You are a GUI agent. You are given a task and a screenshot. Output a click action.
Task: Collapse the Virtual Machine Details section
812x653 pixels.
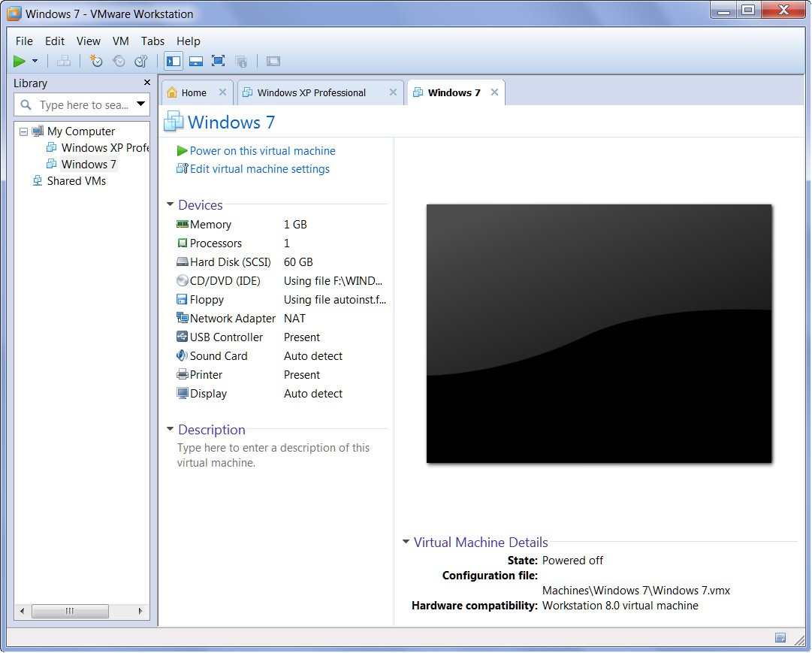pos(406,542)
